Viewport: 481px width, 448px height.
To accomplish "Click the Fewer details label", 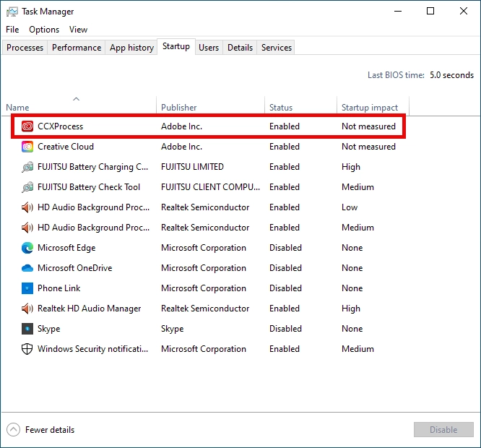I will 50,430.
